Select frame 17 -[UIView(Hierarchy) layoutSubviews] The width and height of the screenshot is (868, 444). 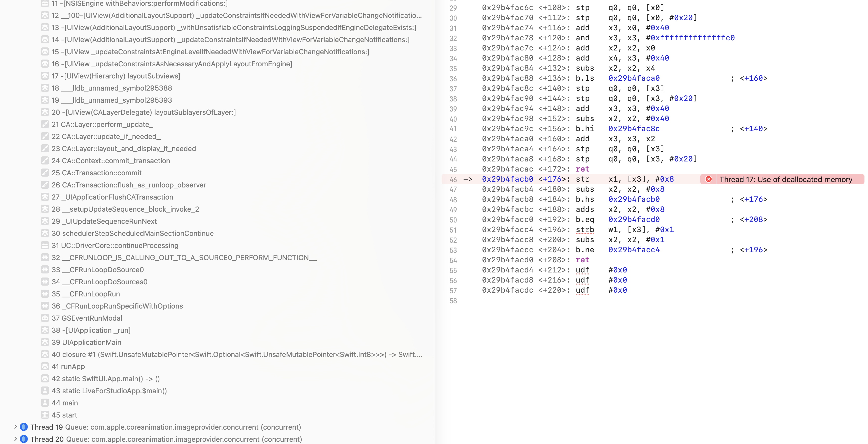(116, 76)
